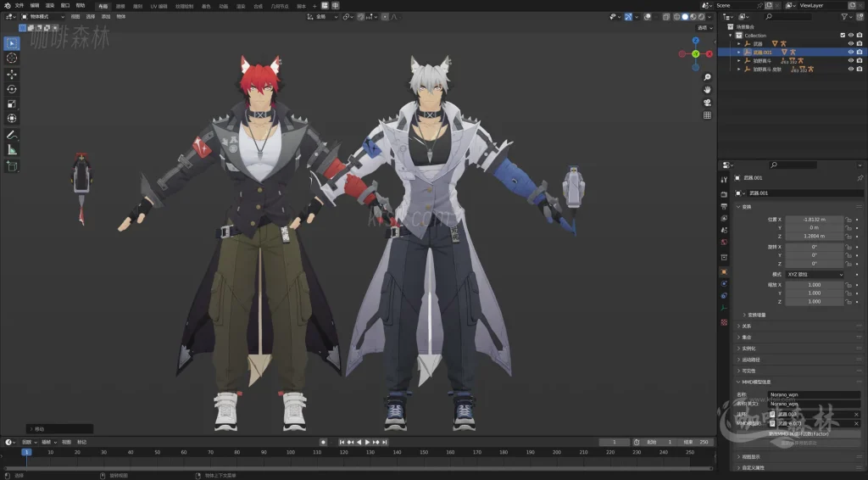This screenshot has width=868, height=480.
Task: Toggle camera view with the camera icon
Action: 707,103
